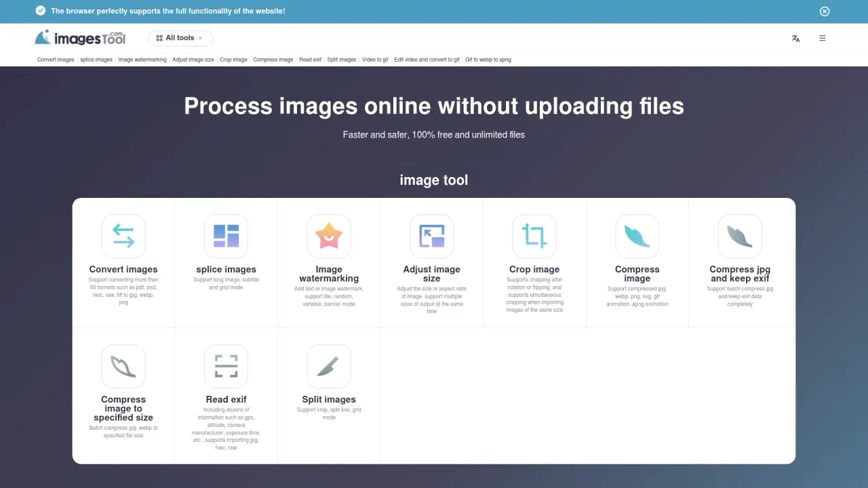Click the Convert images card title
The height and width of the screenshot is (488, 868).
coord(123,269)
